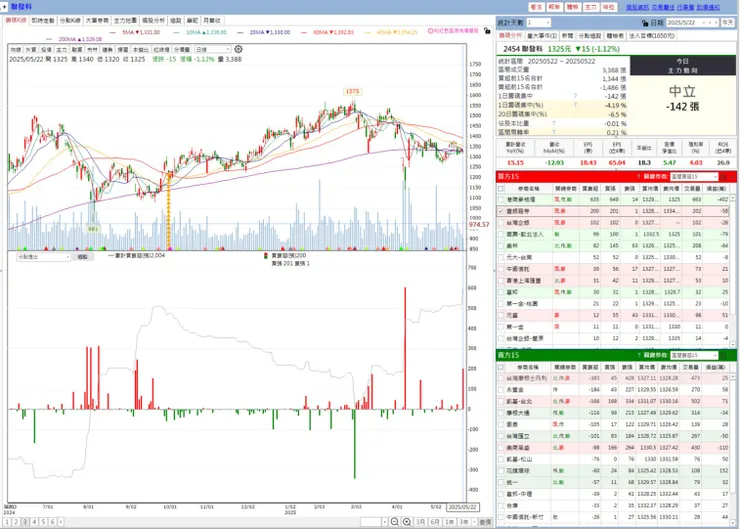Click help icon in 買方15 header
740x529 pixels.
pos(639,176)
